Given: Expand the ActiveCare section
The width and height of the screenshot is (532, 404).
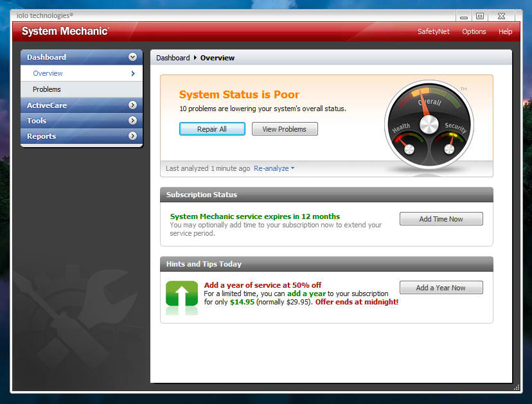Looking at the screenshot, I should 133,105.
